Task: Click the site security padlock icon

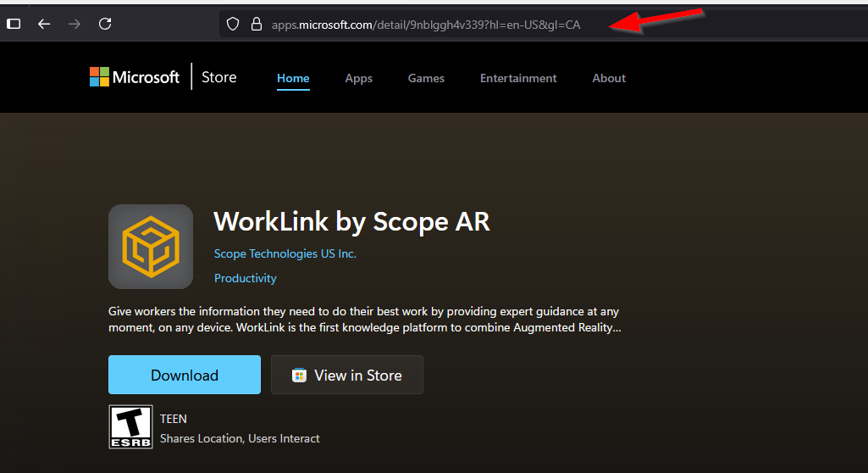Action: tap(257, 24)
